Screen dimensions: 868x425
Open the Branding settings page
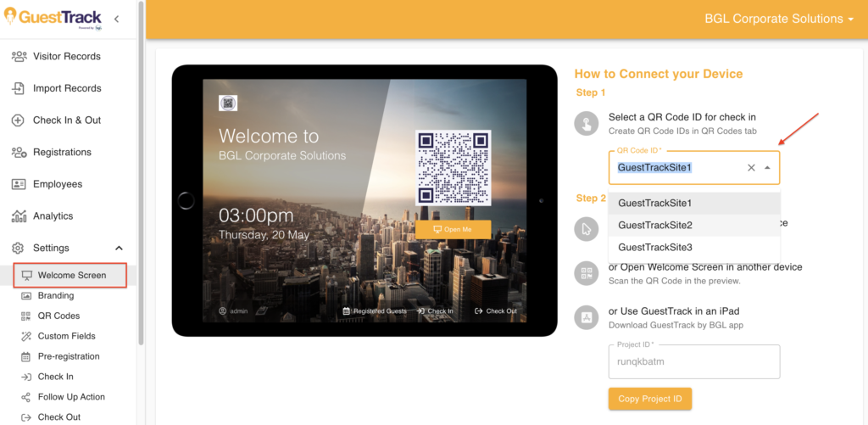pyautogui.click(x=56, y=295)
